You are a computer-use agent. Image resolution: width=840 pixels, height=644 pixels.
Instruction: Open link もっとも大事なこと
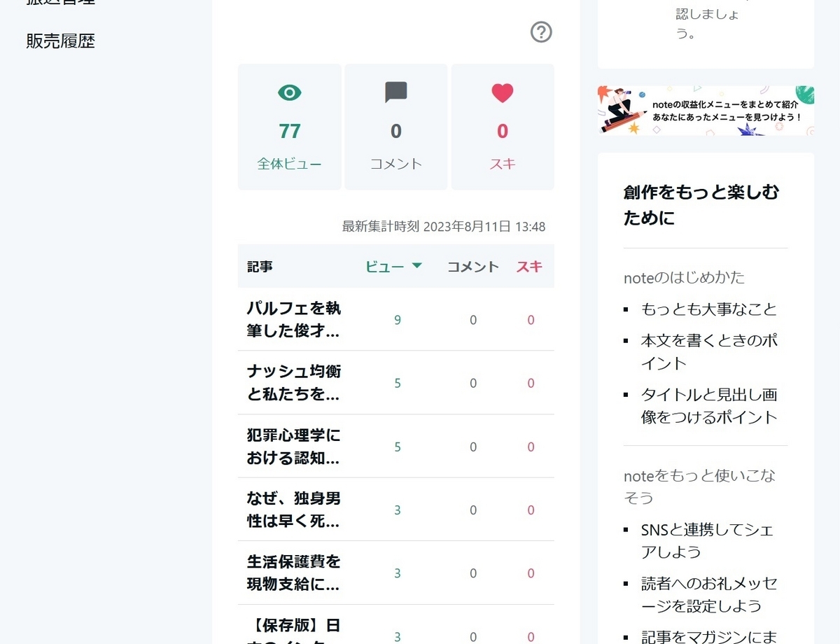(x=708, y=309)
